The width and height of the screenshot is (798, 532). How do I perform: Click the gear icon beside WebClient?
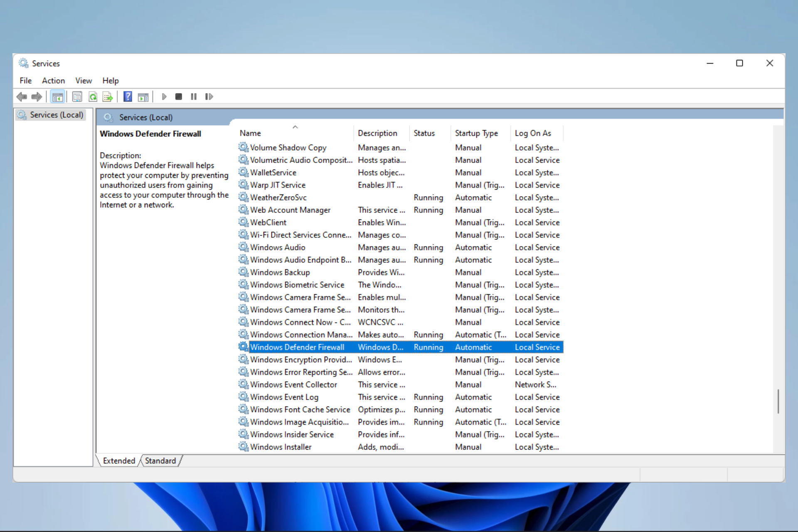[x=243, y=222]
